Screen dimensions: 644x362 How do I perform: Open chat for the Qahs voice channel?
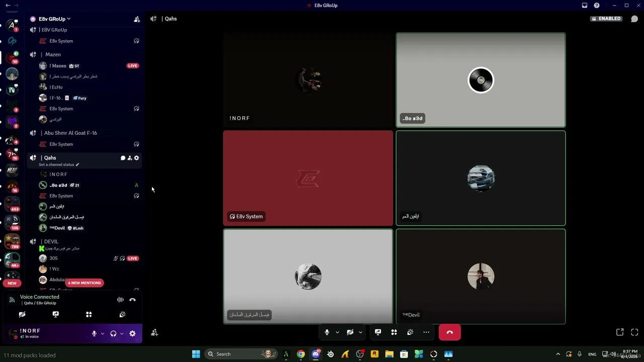click(123, 158)
